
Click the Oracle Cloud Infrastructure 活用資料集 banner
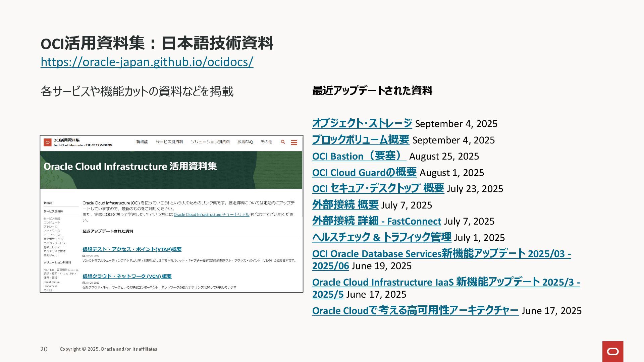click(x=171, y=170)
